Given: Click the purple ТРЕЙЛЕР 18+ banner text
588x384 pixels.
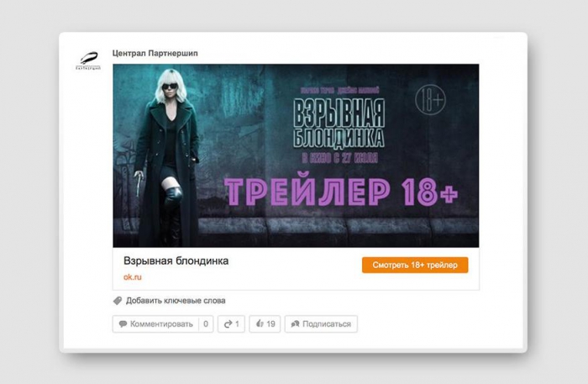Looking at the screenshot, I should click(x=341, y=192).
